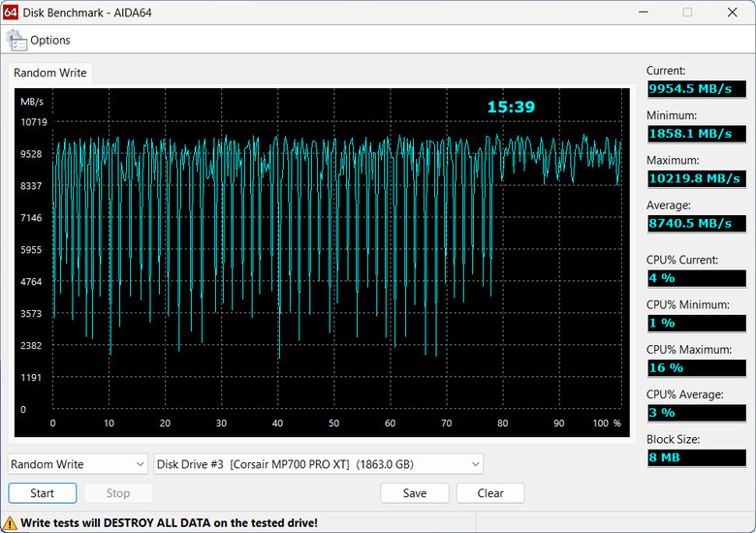Click the Save button
This screenshot has height=533, width=756.
point(415,493)
